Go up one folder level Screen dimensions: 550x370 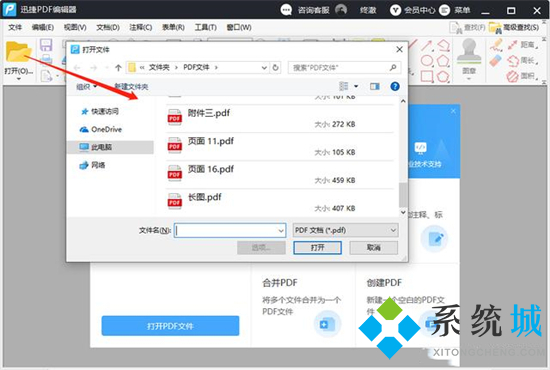(x=118, y=68)
